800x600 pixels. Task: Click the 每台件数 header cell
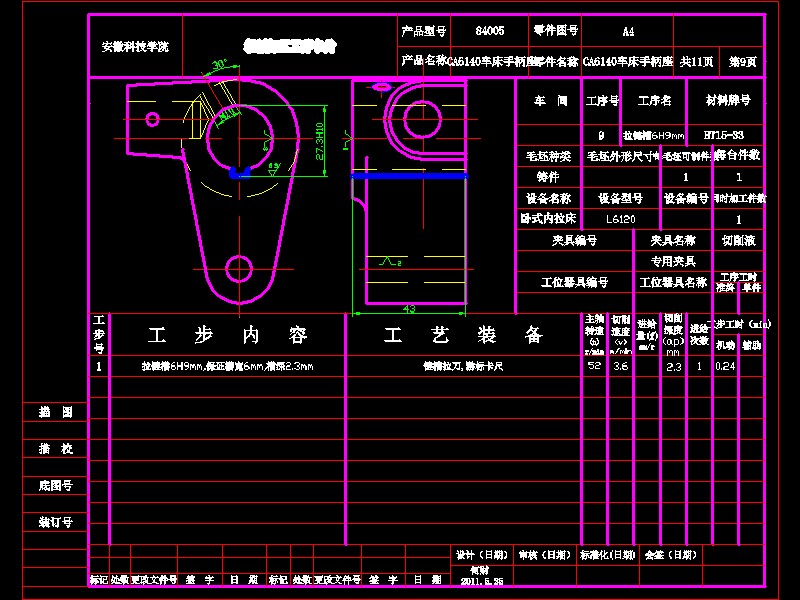click(x=738, y=156)
